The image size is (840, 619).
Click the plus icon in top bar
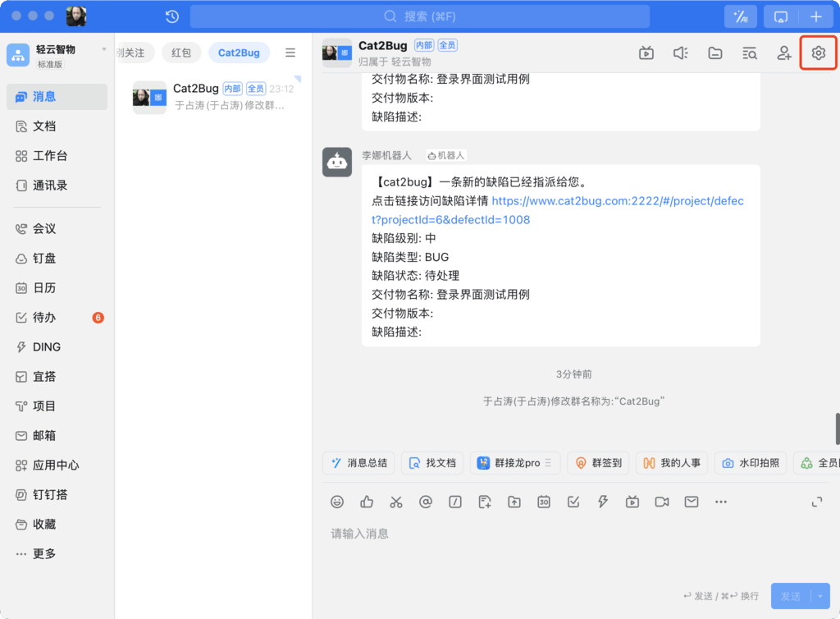tap(815, 16)
